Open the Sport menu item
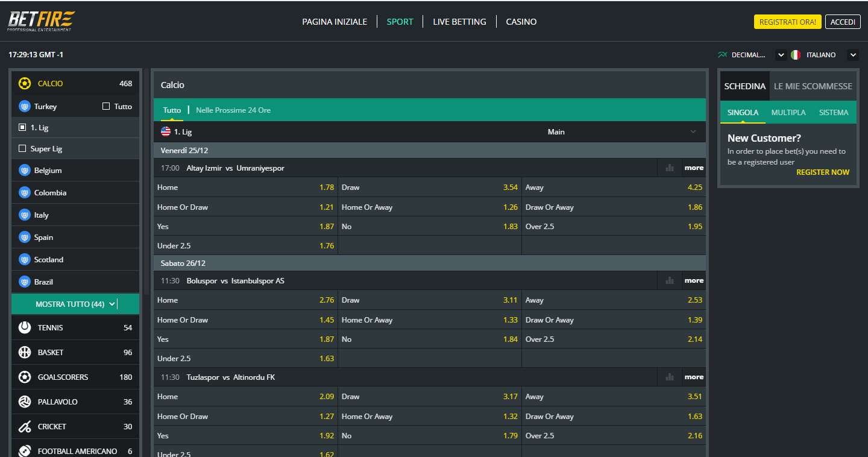Screen dimensions: 868x457 (400, 22)
